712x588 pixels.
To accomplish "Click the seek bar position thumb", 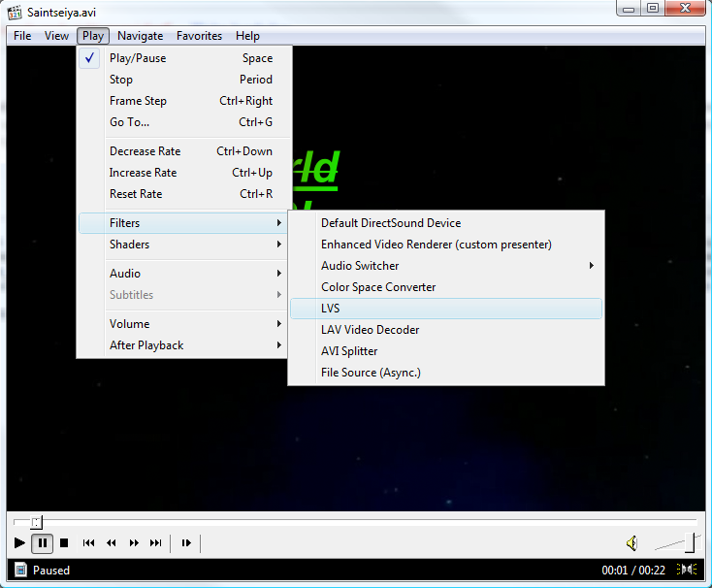I will pyautogui.click(x=36, y=522).
